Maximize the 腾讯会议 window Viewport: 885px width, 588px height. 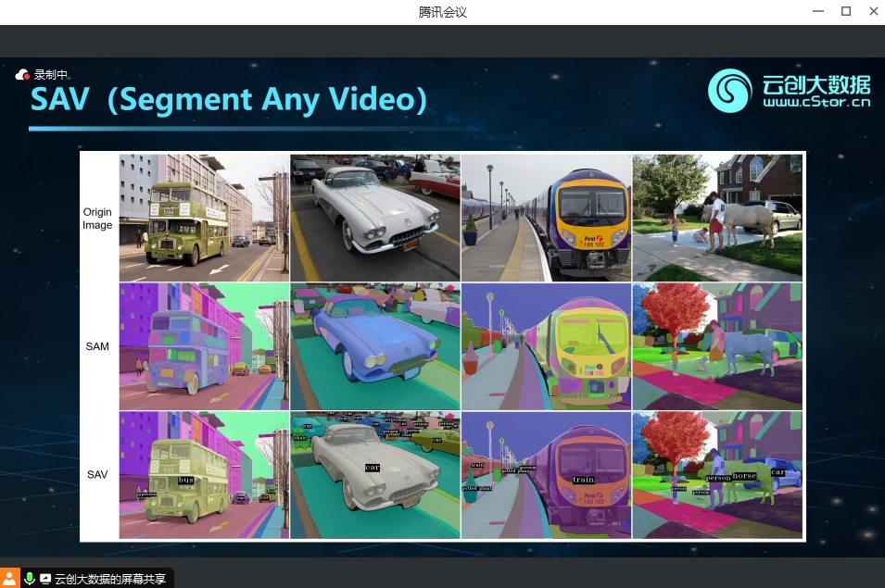point(845,11)
